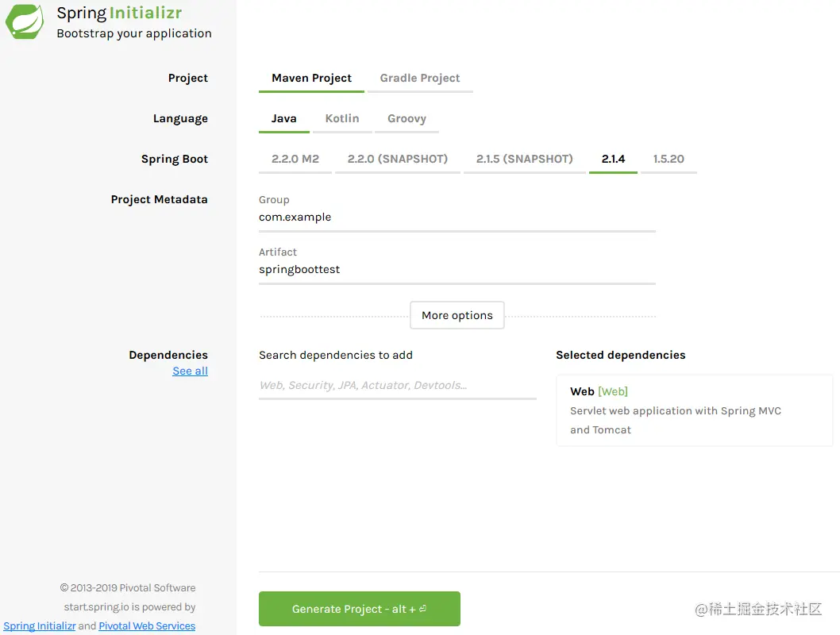Click the Search dependencies to add label
Image resolution: width=840 pixels, height=635 pixels.
click(x=336, y=355)
